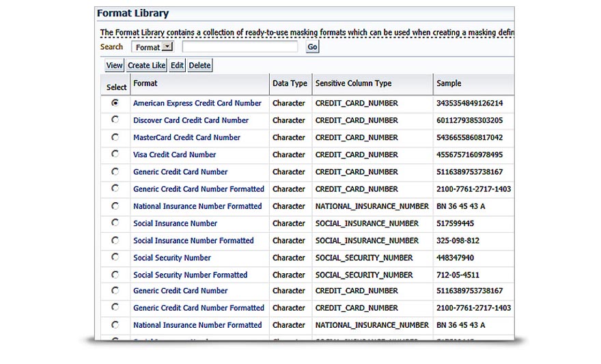Click sample value 325-098-812
601x364 pixels.
point(458,240)
